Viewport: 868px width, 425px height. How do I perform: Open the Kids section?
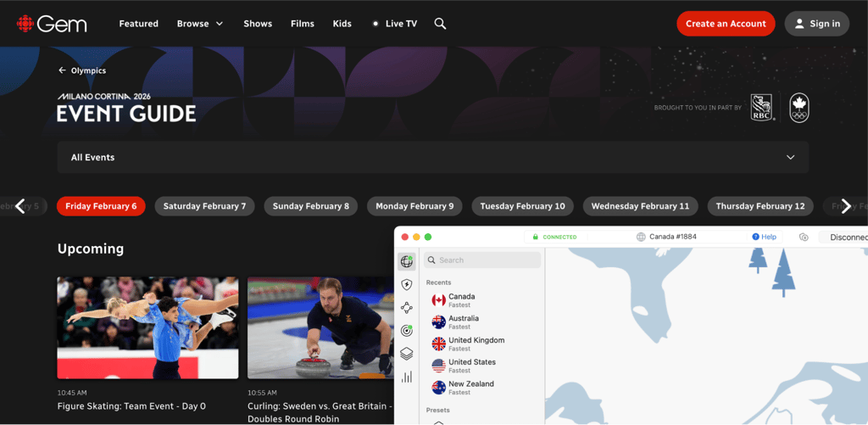(x=342, y=24)
